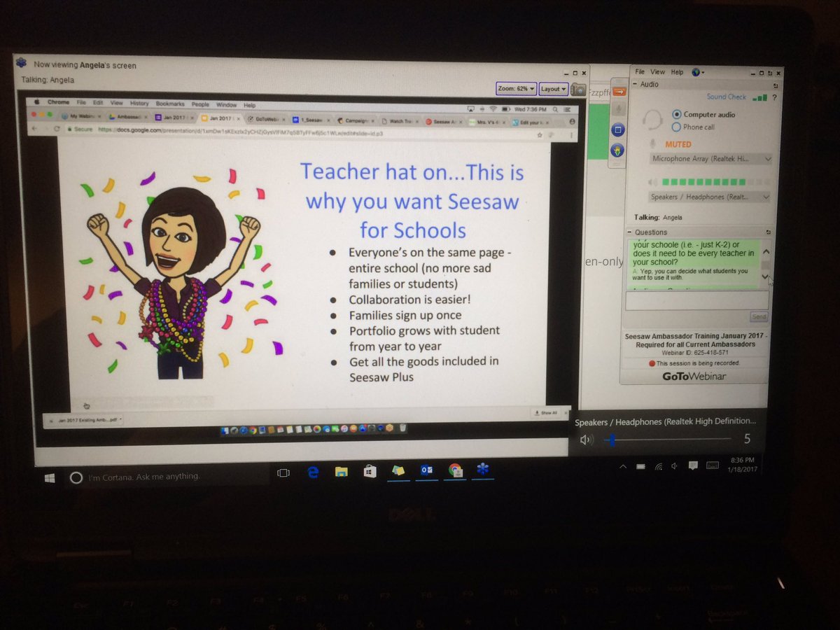This screenshot has width=840, height=630.
Task: Collapse the Questions section
Action: coord(629,232)
